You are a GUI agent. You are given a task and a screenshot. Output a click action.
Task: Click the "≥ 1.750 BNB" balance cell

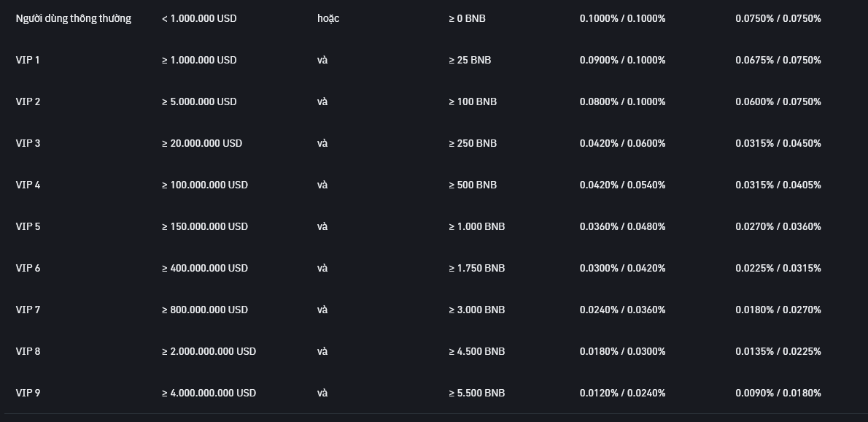coord(476,268)
